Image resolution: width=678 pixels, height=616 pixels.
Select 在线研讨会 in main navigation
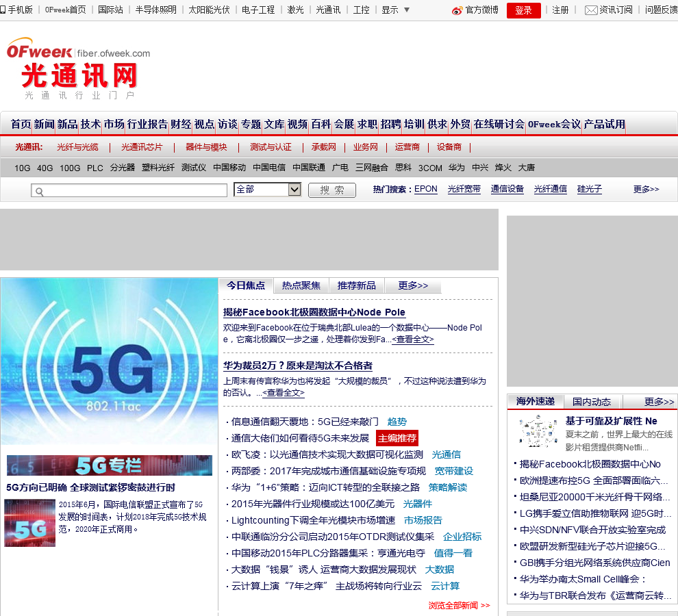[499, 124]
